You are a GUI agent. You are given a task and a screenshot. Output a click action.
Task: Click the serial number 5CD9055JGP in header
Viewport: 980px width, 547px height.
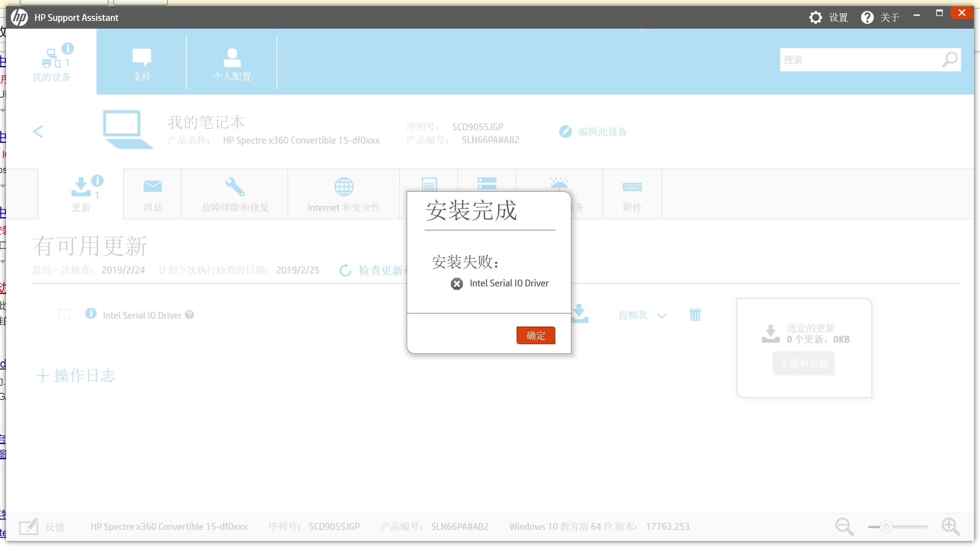tap(477, 126)
